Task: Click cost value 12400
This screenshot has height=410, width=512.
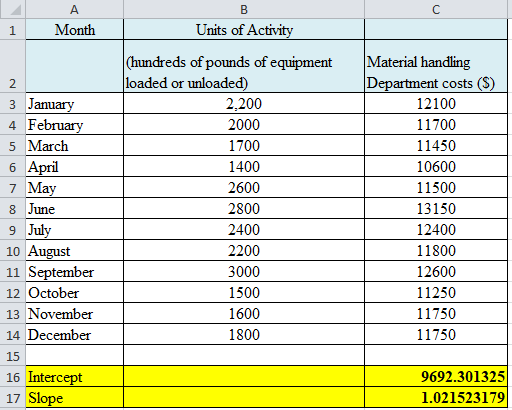Action: (436, 230)
